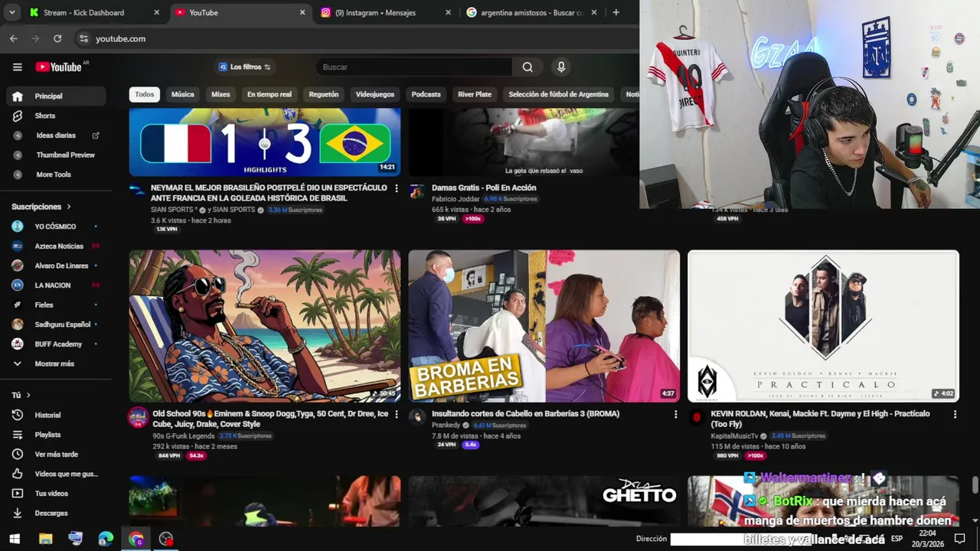Switch to Stream - Kick Dashboard tab
Screen dimensions: 980x551
point(94,12)
